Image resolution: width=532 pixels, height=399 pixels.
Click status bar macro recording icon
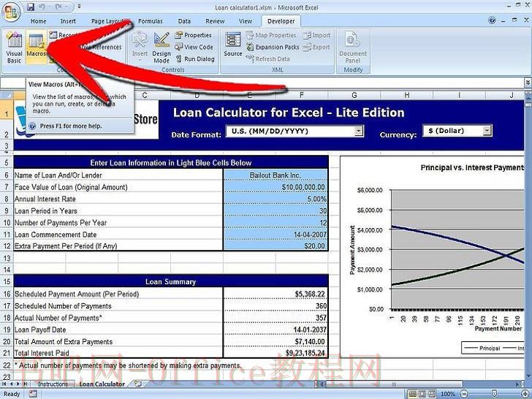pos(33,394)
